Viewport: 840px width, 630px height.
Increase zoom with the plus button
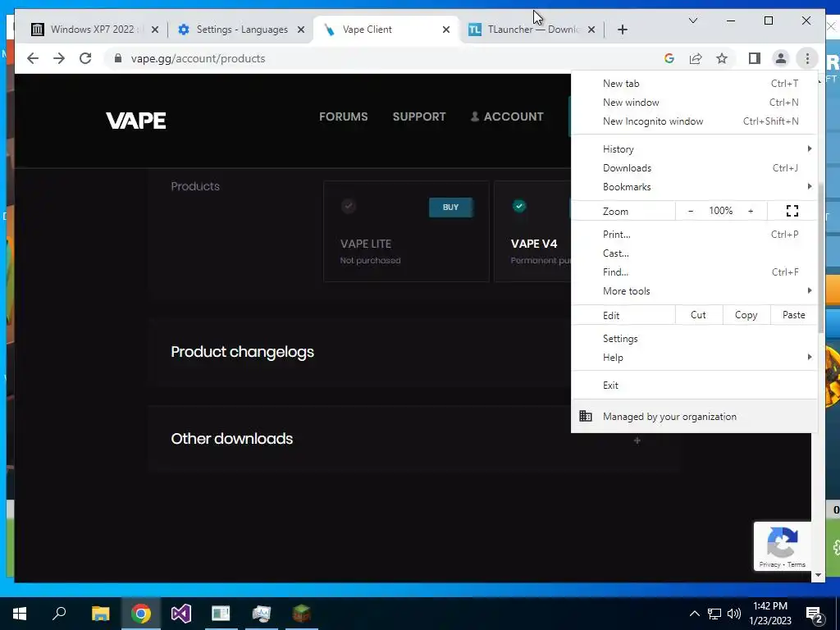[x=751, y=211]
